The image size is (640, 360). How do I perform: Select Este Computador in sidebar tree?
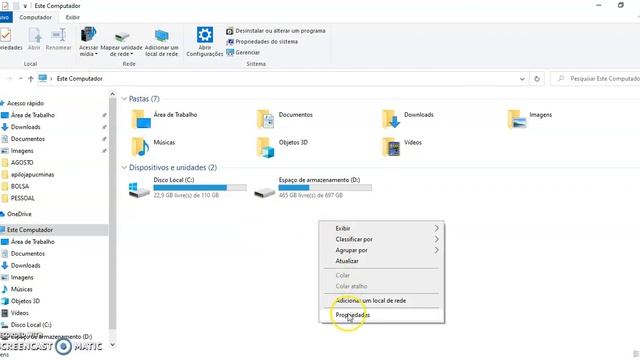point(30,230)
